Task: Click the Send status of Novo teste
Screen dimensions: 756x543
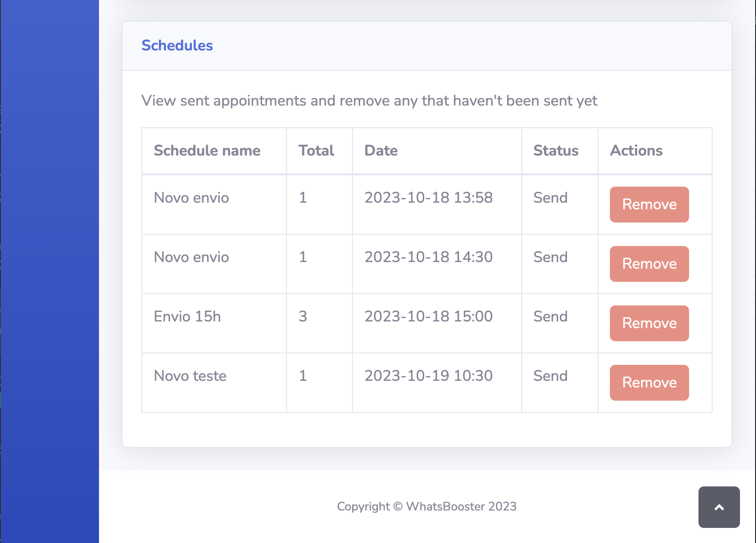Action: coord(550,376)
